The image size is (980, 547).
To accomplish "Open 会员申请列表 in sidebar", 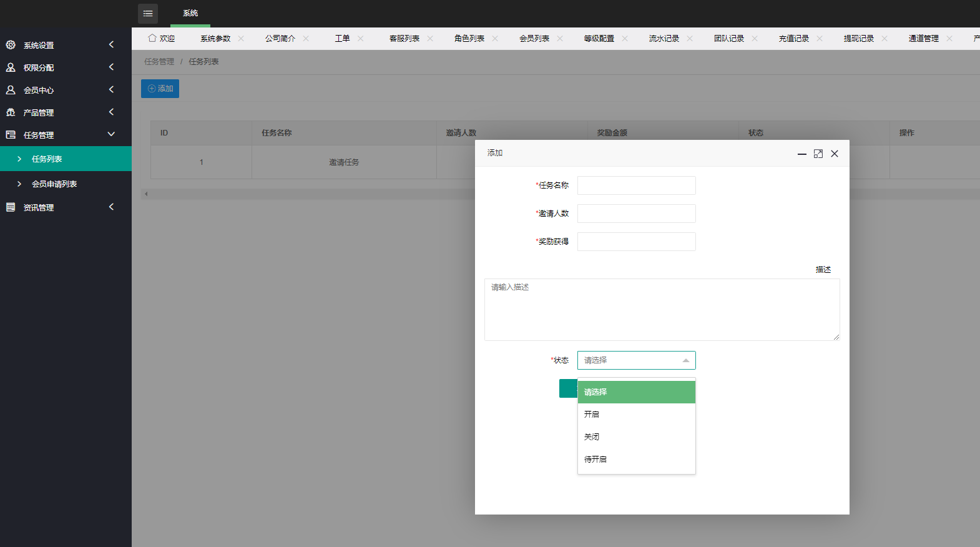I will click(x=54, y=184).
